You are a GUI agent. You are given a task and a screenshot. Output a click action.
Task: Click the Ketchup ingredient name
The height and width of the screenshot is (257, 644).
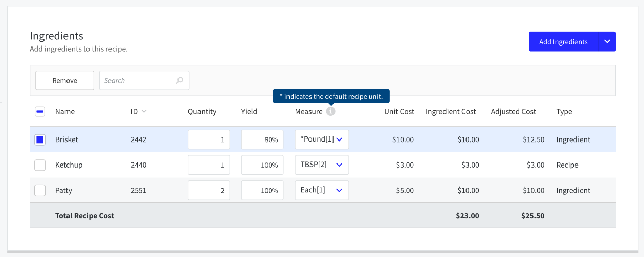pos(69,165)
